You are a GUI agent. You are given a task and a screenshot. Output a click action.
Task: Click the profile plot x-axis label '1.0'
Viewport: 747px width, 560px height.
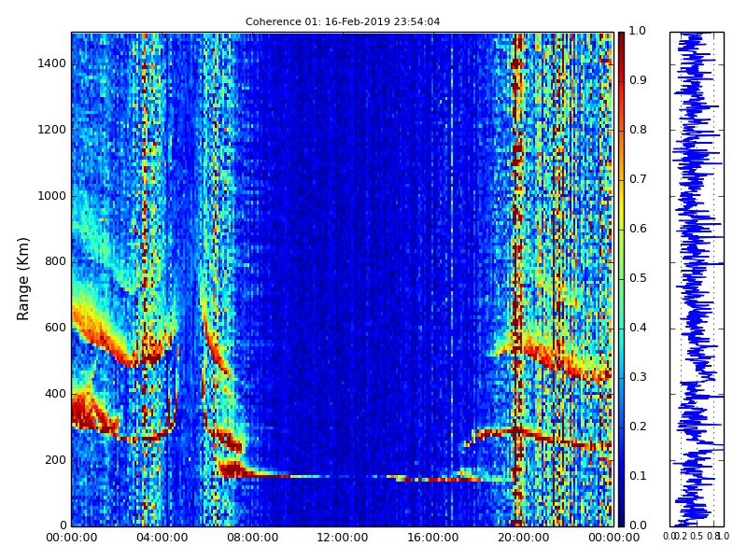723,536
